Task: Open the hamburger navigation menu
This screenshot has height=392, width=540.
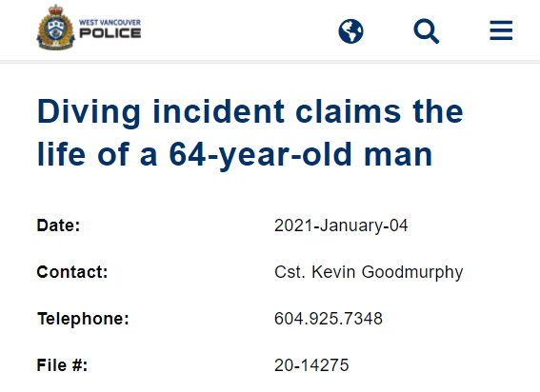Action: 501,30
